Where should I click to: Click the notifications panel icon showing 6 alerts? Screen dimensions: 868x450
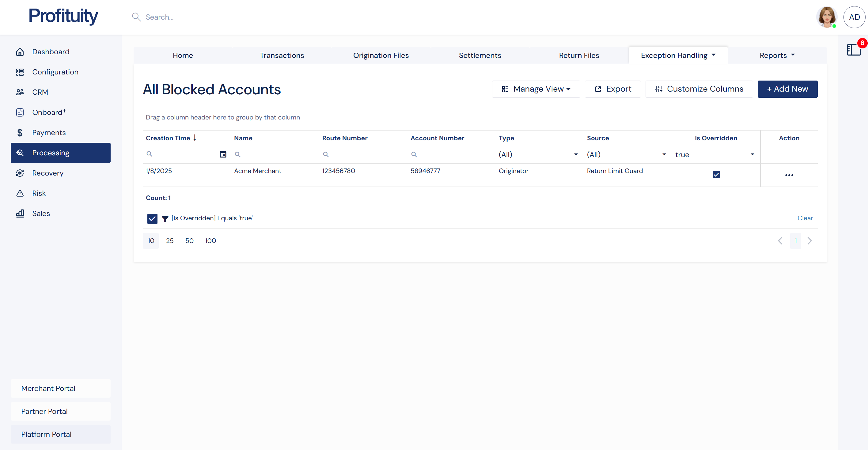click(854, 50)
